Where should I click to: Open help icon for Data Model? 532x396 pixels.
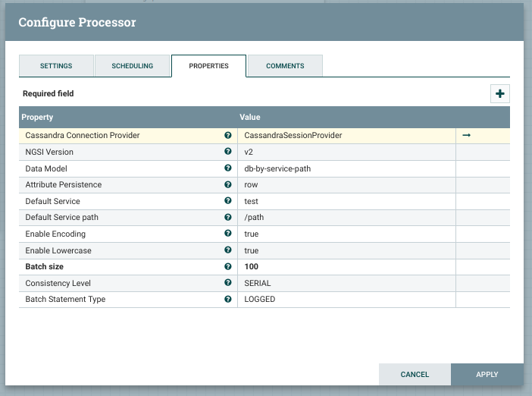228,168
